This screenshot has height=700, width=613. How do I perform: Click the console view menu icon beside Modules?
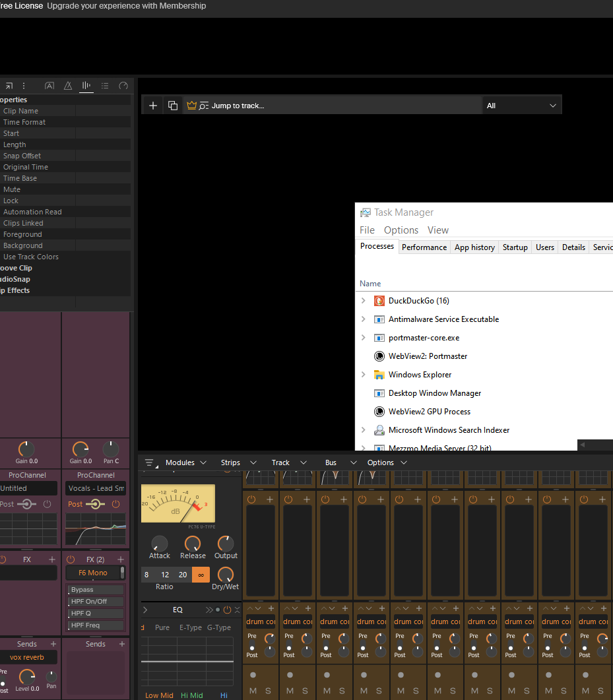click(150, 463)
